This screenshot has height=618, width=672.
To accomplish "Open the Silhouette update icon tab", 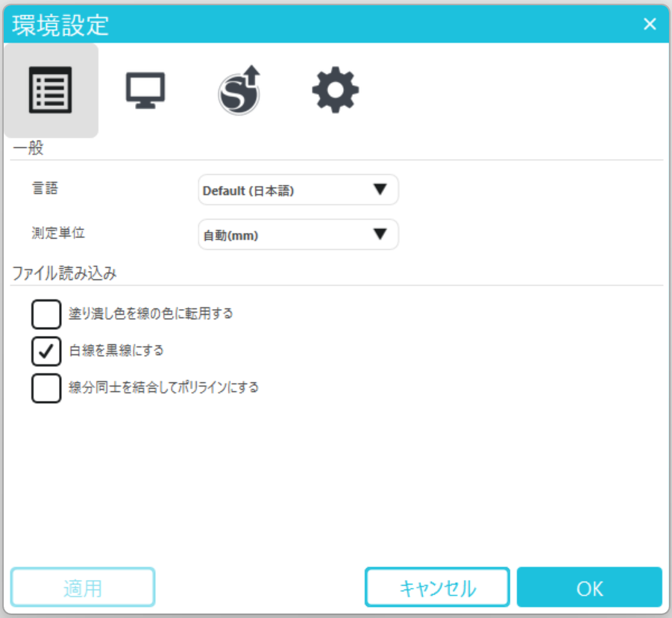I will click(239, 90).
